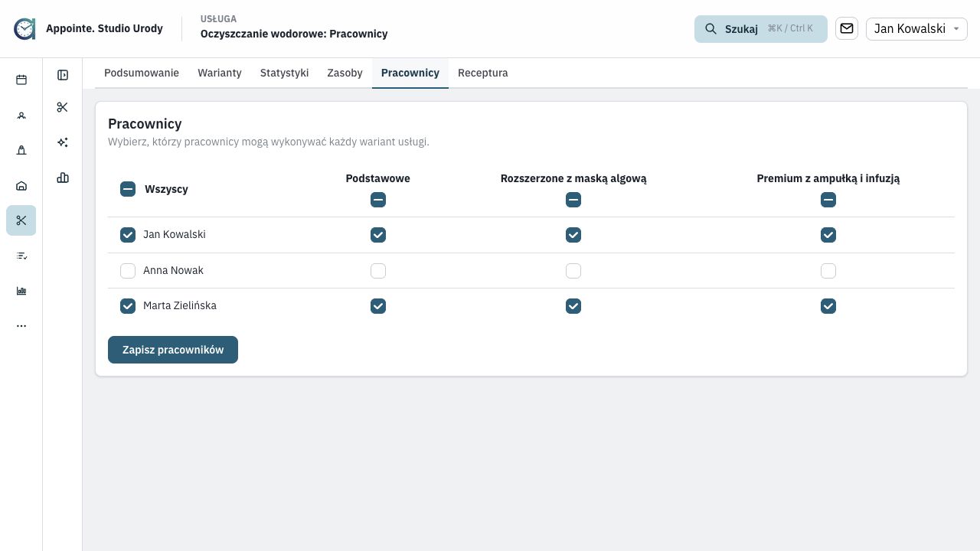This screenshot has height=551, width=980.
Task: Open the three-dots more menu in sidebar
Action: 21,326
